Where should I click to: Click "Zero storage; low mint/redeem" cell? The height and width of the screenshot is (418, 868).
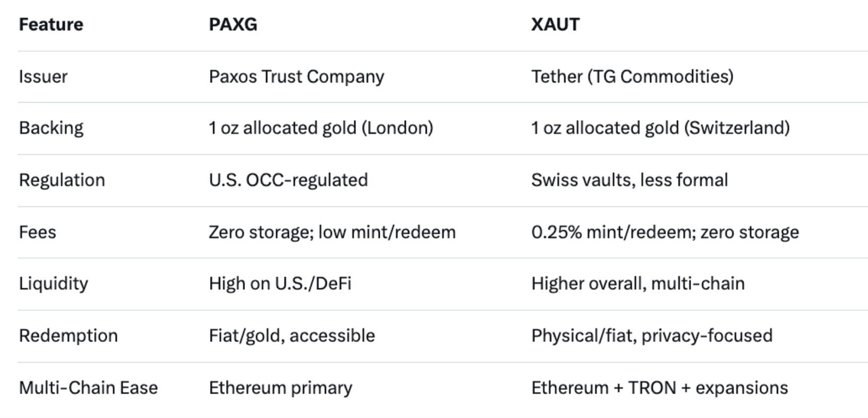pyautogui.click(x=332, y=232)
